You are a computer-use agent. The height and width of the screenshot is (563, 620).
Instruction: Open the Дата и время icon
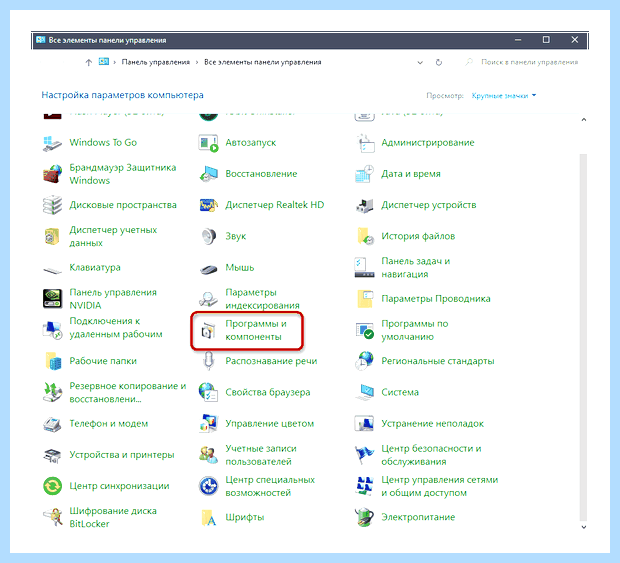[365, 174]
